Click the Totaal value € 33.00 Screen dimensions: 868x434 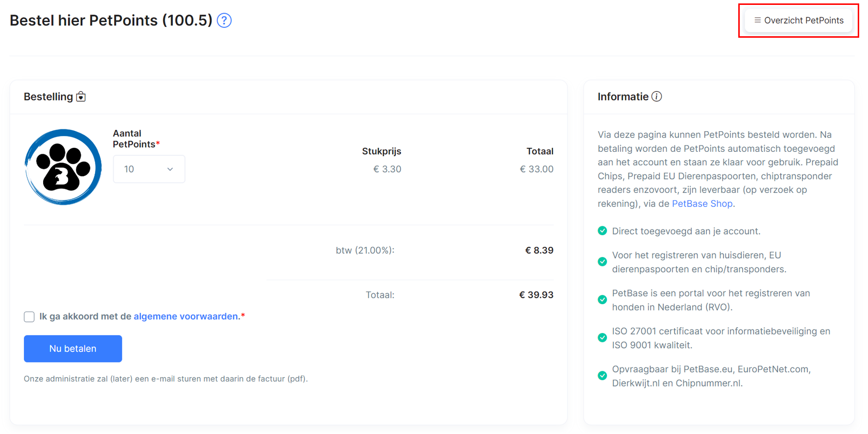[x=537, y=169]
